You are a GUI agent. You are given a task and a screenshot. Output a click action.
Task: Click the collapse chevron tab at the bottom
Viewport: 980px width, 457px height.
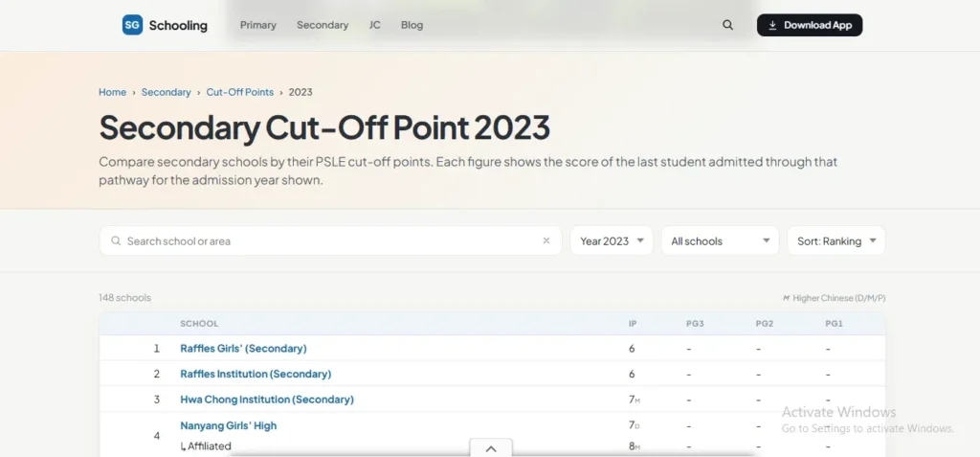tap(491, 448)
